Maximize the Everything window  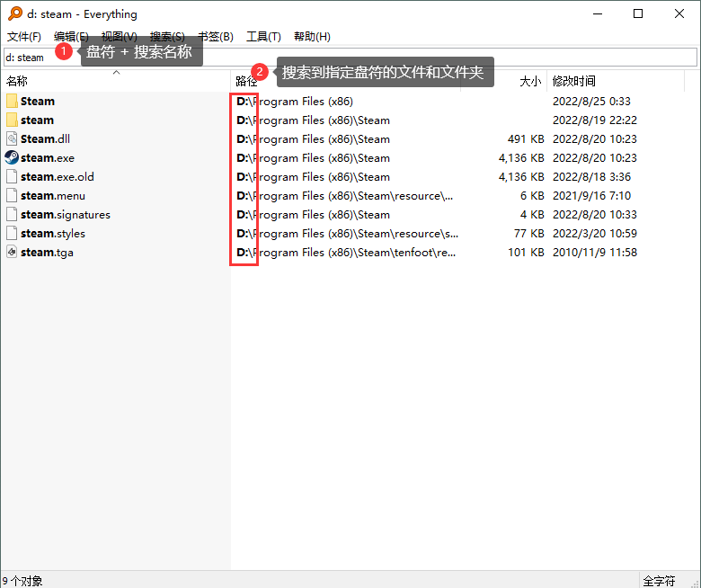(x=638, y=13)
